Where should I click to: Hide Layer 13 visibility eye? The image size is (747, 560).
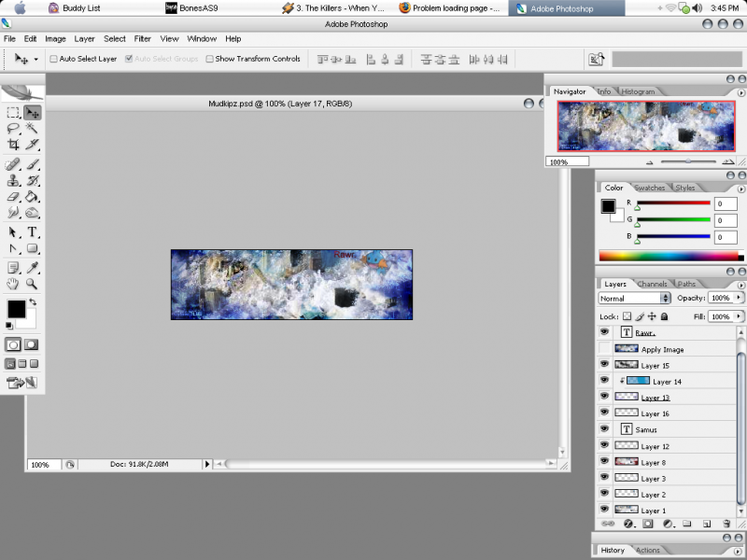coord(604,396)
